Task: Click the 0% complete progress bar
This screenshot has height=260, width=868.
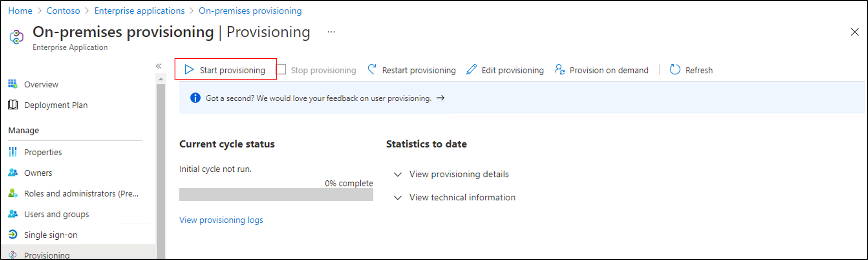Action: [x=276, y=195]
